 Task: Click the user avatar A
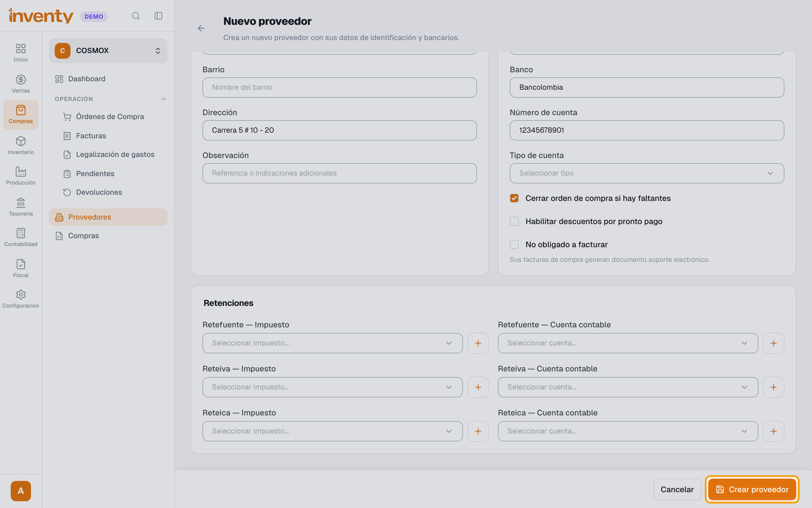(21, 491)
